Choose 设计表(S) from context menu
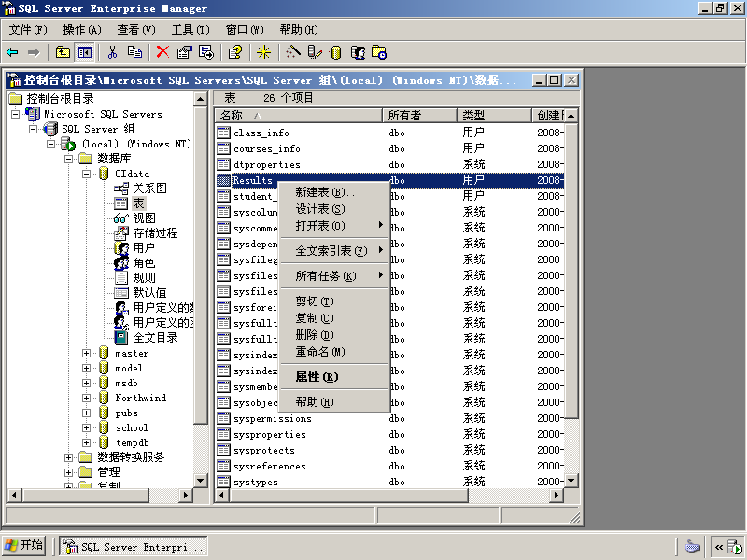 point(334,209)
